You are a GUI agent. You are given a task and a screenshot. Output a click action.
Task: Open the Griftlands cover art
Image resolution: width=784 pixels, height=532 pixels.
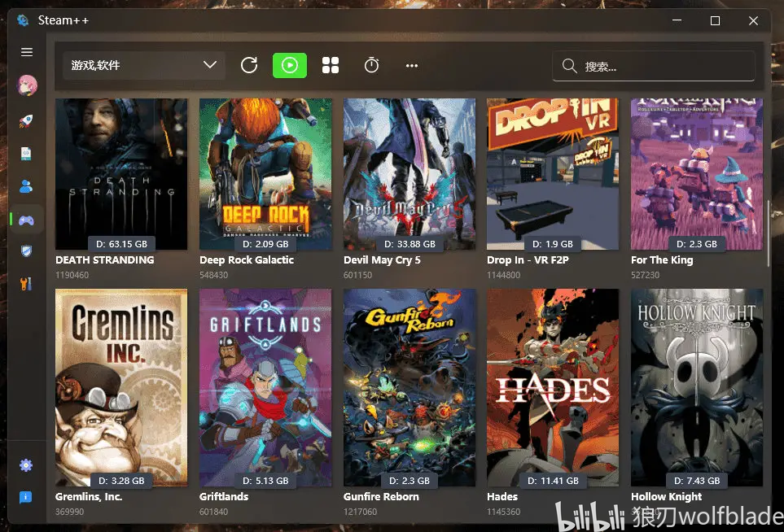click(x=265, y=388)
